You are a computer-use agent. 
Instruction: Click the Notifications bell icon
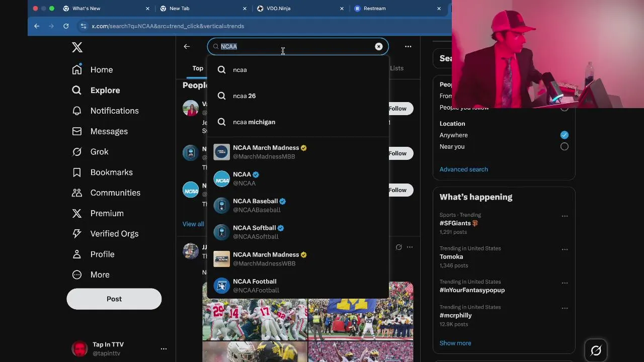point(77,111)
